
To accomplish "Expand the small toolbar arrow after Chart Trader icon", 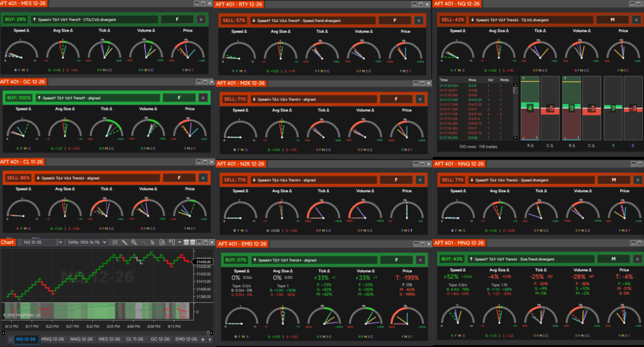I will [179, 242].
